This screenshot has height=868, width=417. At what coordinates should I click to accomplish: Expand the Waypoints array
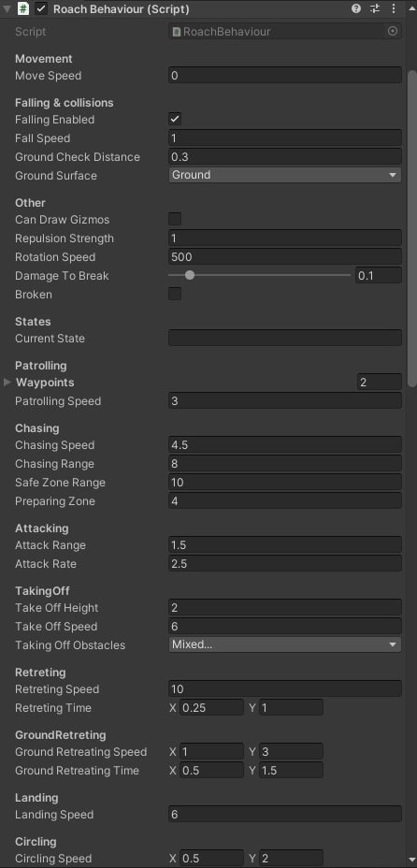click(x=7, y=383)
